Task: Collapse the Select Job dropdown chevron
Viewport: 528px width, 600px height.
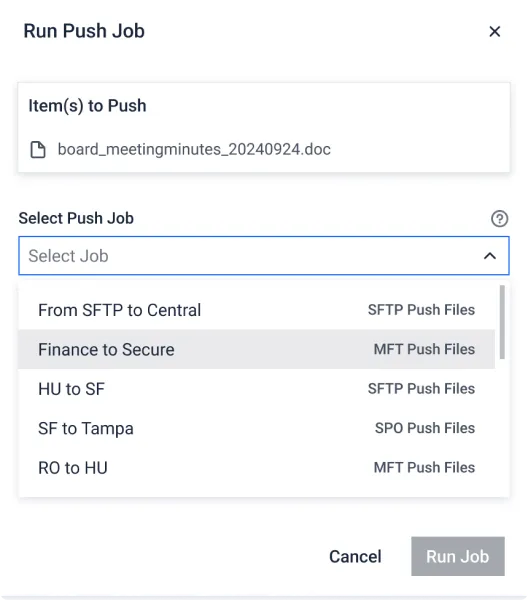Action: pos(490,256)
